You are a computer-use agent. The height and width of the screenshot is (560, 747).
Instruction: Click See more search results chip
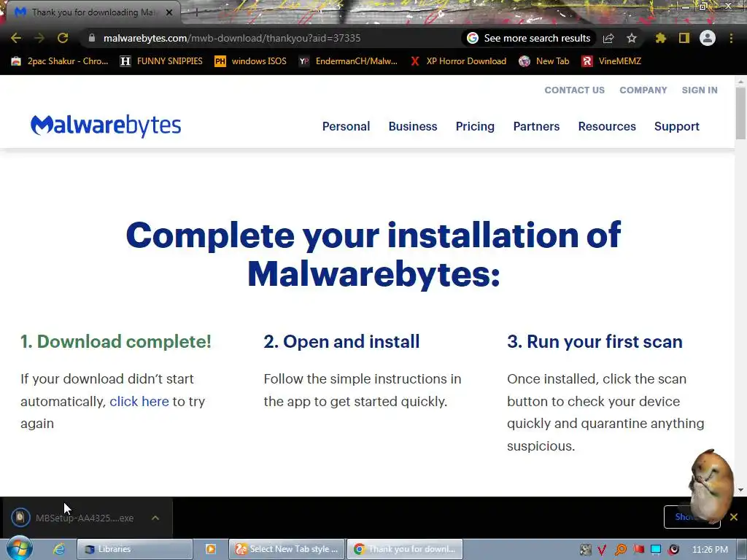[529, 38]
